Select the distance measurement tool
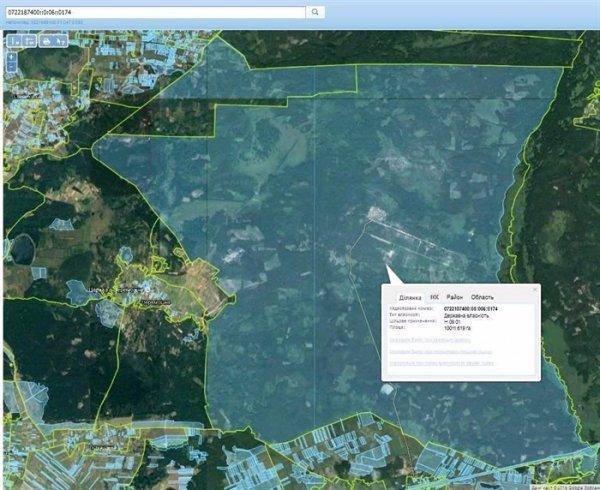Viewport: 600px width, 490px height. coord(14,41)
